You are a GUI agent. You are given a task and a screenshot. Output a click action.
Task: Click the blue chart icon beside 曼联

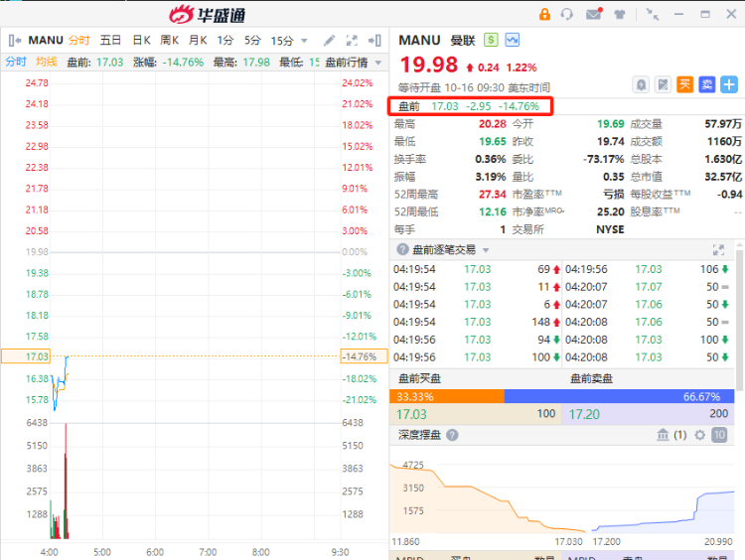(513, 40)
